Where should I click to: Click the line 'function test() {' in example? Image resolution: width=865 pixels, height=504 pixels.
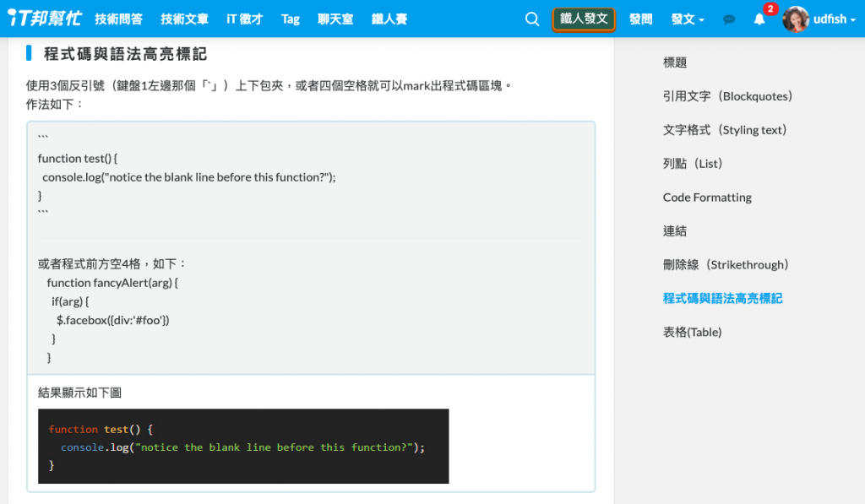coord(77,158)
